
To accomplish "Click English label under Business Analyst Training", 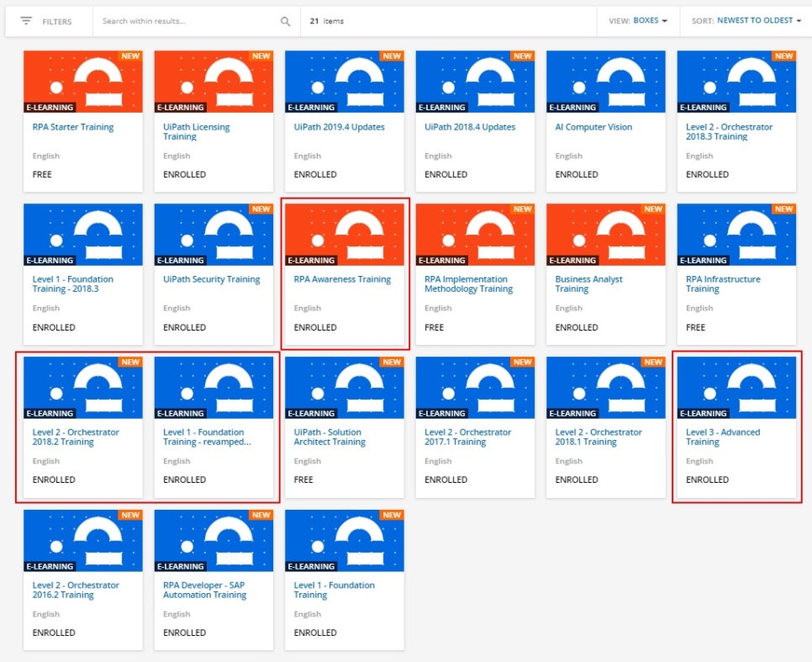I will pos(568,309).
